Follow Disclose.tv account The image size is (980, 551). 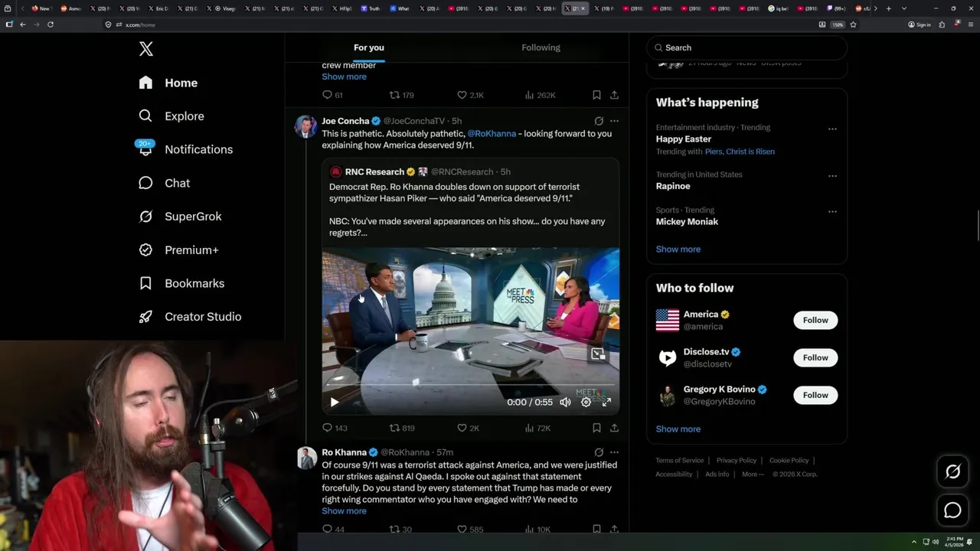815,357
